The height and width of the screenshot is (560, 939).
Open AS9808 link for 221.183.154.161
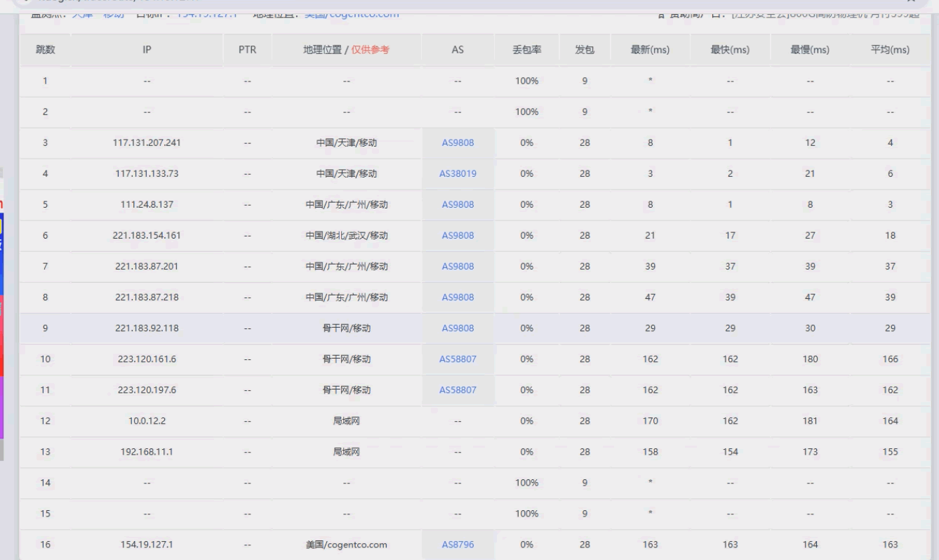pos(458,236)
